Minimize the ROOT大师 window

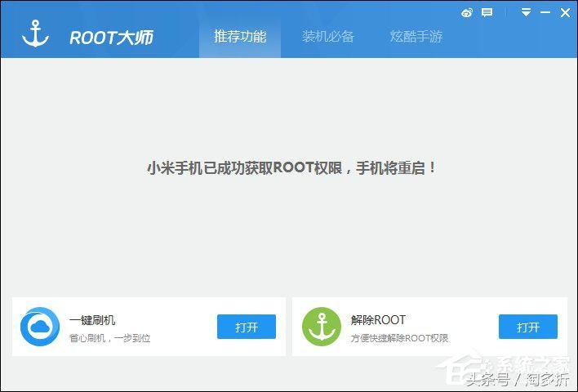[545, 12]
